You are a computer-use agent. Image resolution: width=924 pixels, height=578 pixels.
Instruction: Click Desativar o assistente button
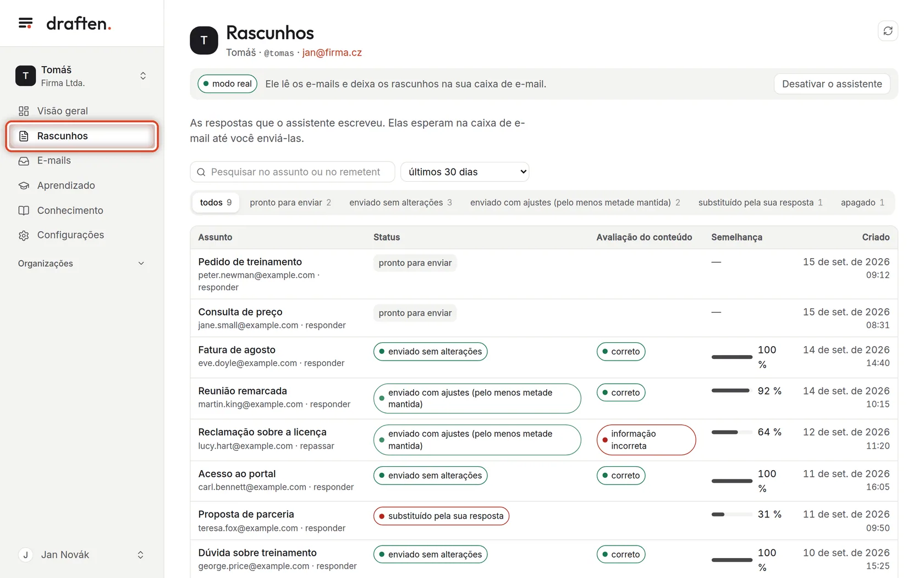click(832, 84)
